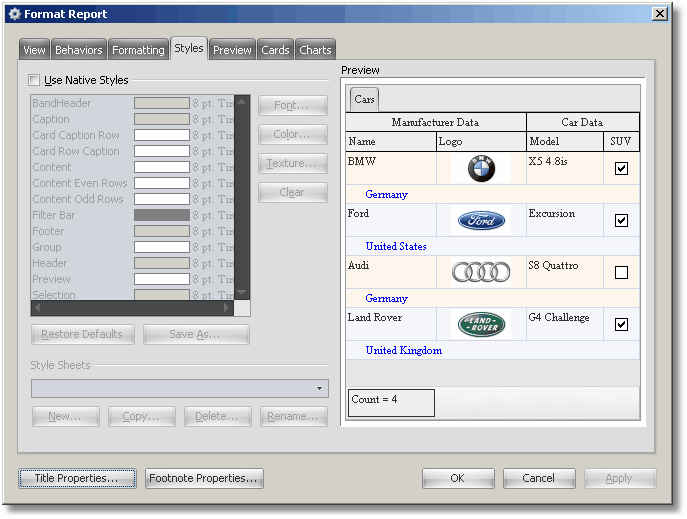Click the Font... button
This screenshot has height=519, width=687.
(293, 106)
